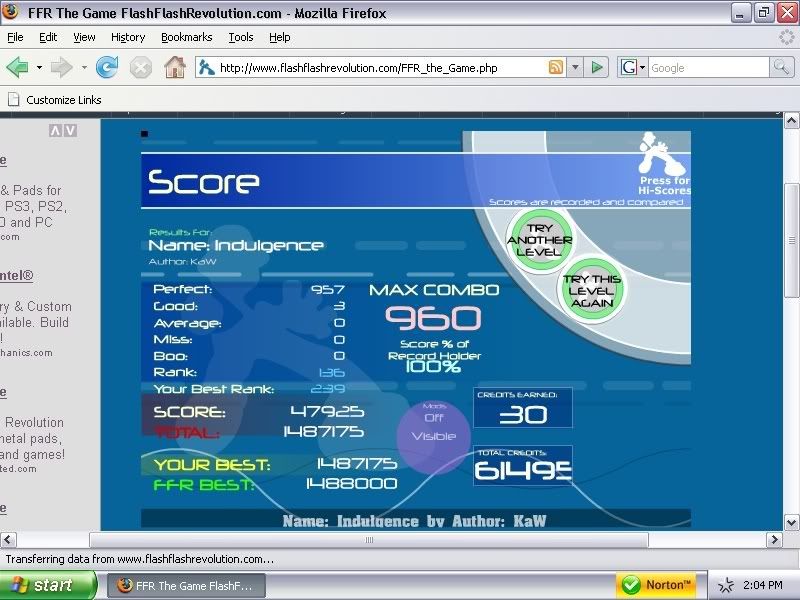800x600 pixels.
Task: Expand the address bar URL dropdown
Action: click(574, 68)
